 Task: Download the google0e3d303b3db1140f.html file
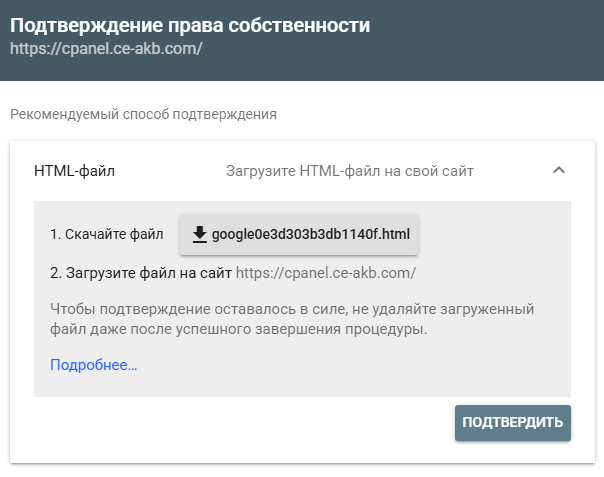(299, 235)
